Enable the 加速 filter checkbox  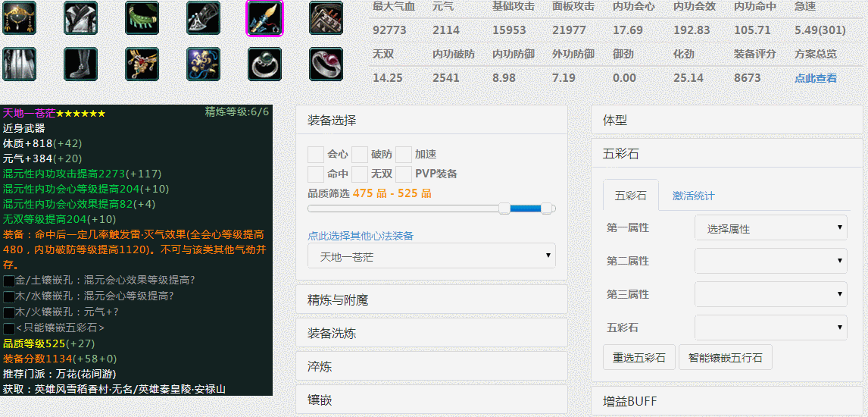click(404, 155)
